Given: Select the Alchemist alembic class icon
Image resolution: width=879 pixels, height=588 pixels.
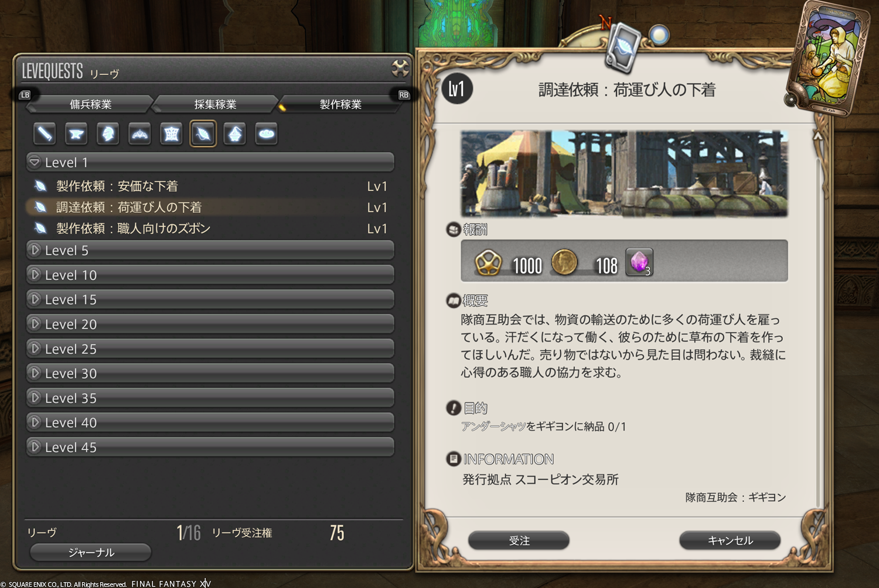Looking at the screenshot, I should (x=234, y=134).
